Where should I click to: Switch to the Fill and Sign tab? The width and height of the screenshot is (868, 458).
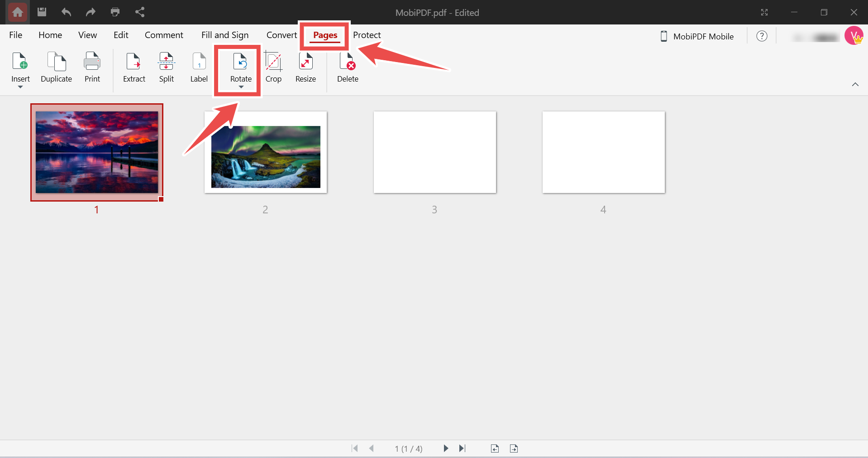pos(225,35)
